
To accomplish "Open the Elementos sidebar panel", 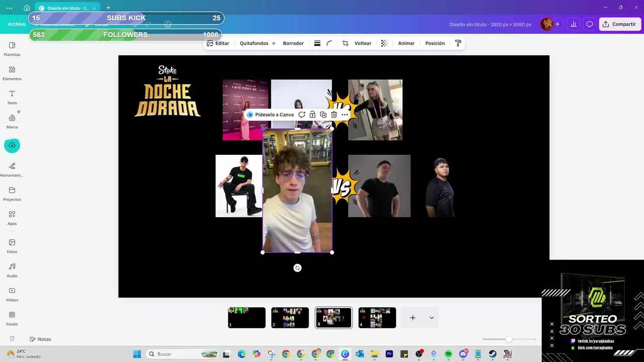I will tap(12, 73).
